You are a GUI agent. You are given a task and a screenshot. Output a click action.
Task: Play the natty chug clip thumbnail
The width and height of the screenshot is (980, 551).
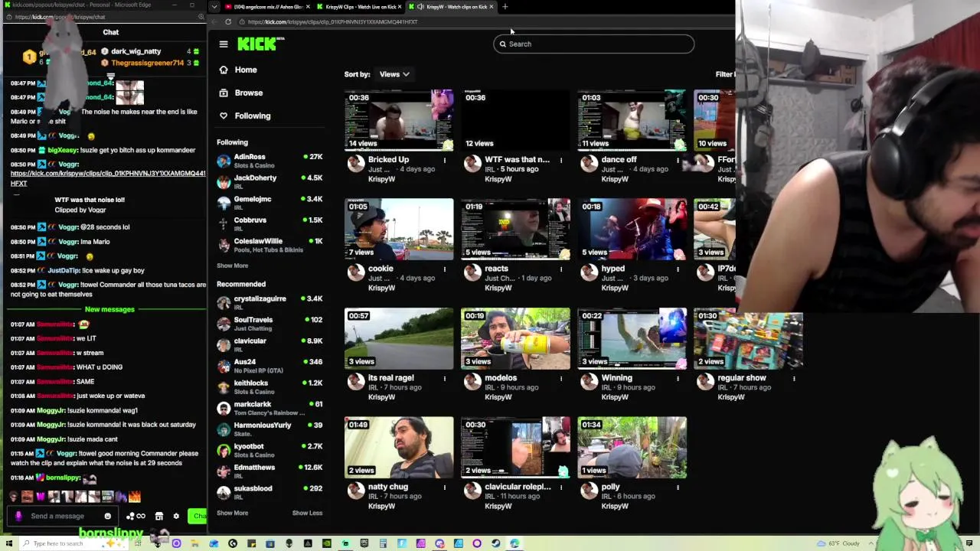(399, 447)
